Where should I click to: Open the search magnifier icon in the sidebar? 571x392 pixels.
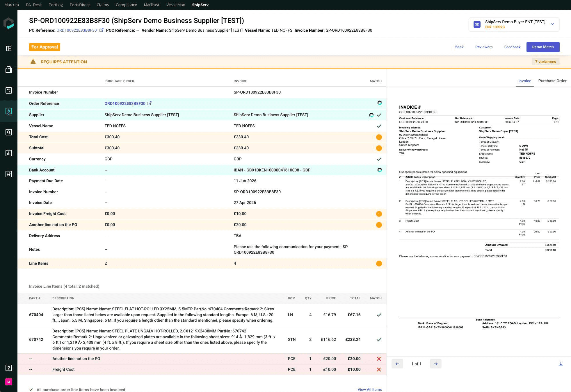coord(9,132)
